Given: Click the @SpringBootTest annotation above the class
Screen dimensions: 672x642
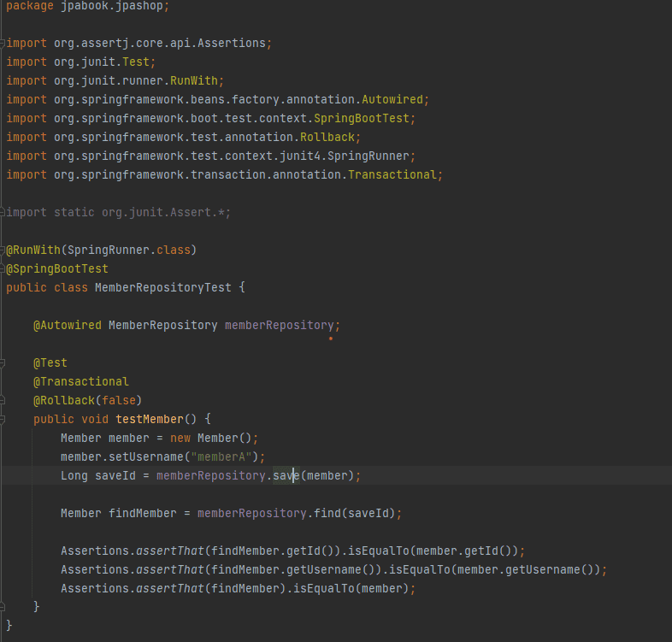Looking at the screenshot, I should coord(57,269).
